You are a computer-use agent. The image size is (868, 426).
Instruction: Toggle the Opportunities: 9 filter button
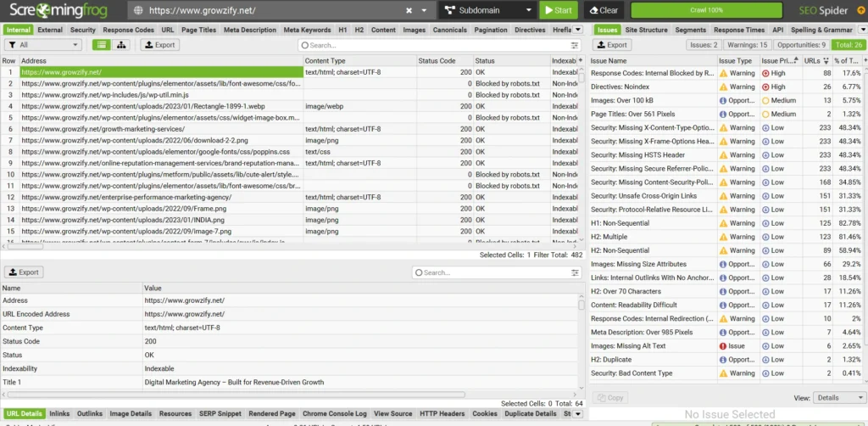(x=800, y=45)
